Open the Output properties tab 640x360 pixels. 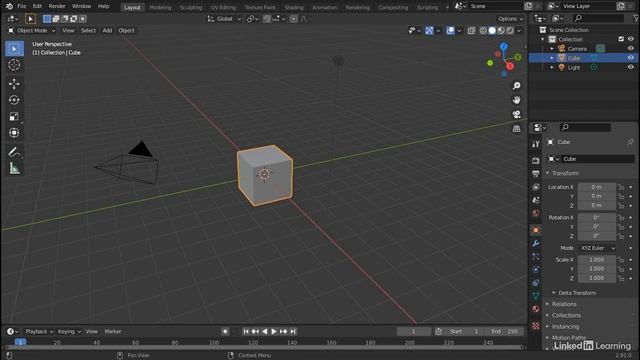(536, 174)
